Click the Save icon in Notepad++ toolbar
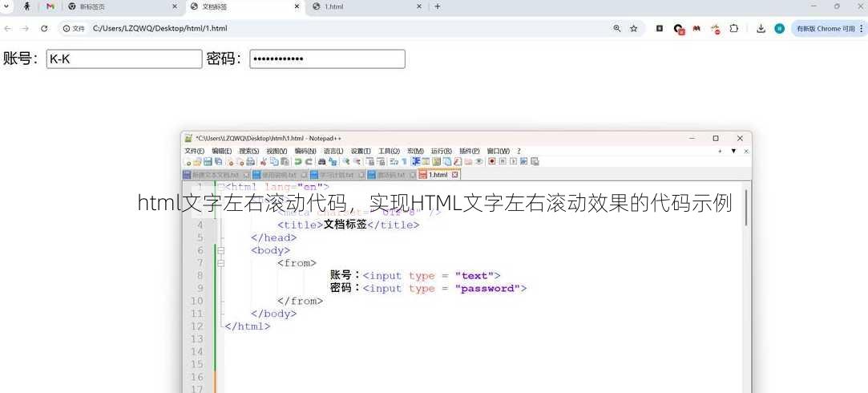 tap(208, 161)
